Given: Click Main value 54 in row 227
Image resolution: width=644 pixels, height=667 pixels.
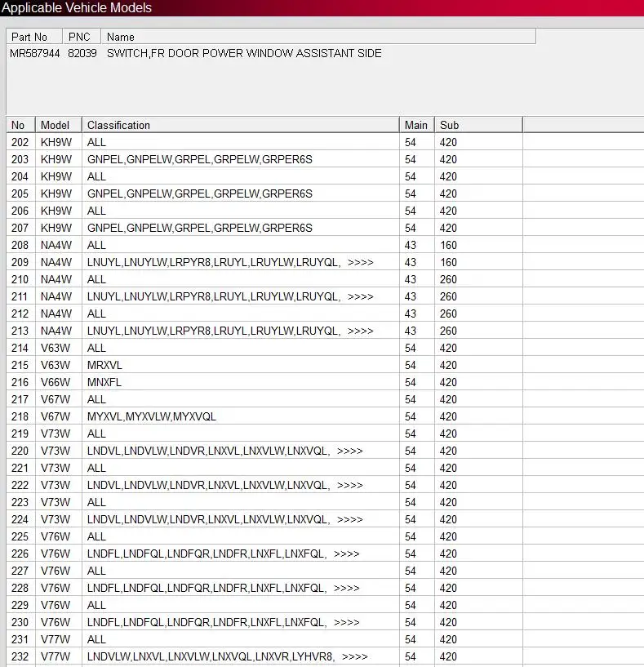Looking at the screenshot, I should click(x=411, y=571).
